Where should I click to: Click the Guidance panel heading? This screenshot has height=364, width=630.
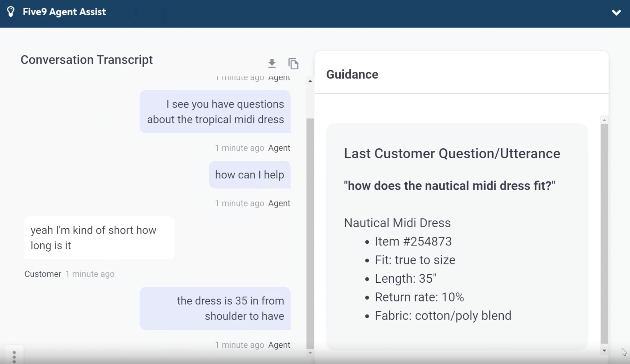pos(352,74)
